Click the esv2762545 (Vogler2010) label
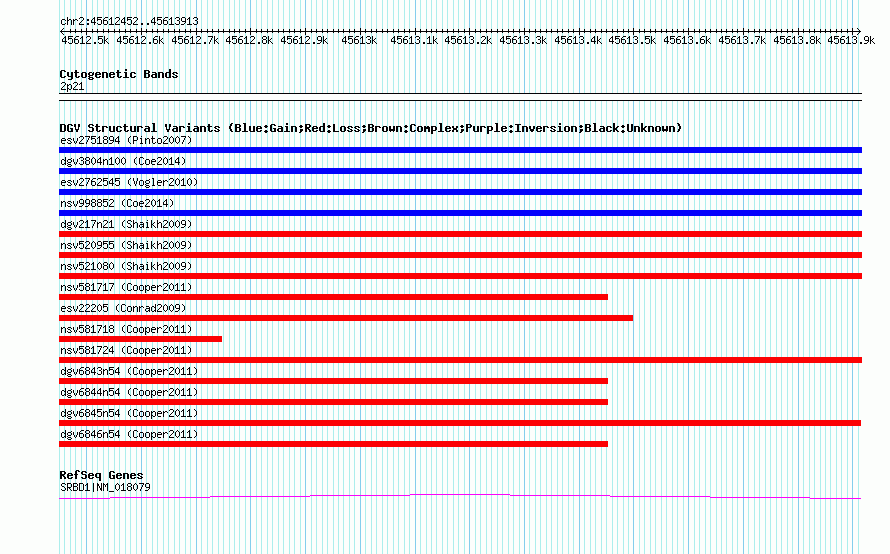Screen dimensions: 890x554 129,182
